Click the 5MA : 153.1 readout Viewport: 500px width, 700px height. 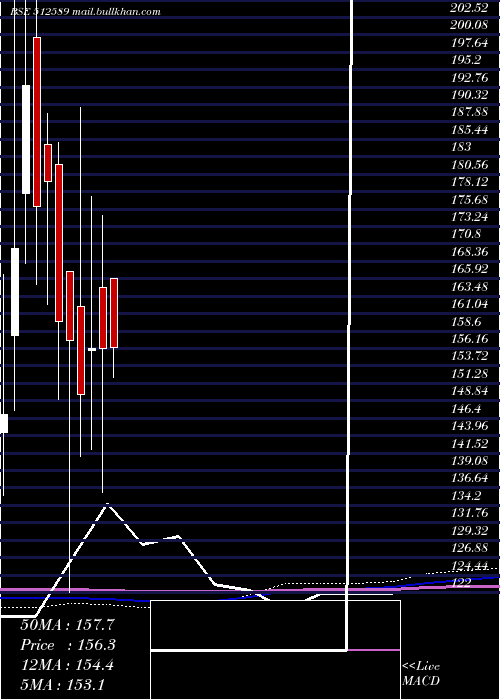click(x=63, y=685)
